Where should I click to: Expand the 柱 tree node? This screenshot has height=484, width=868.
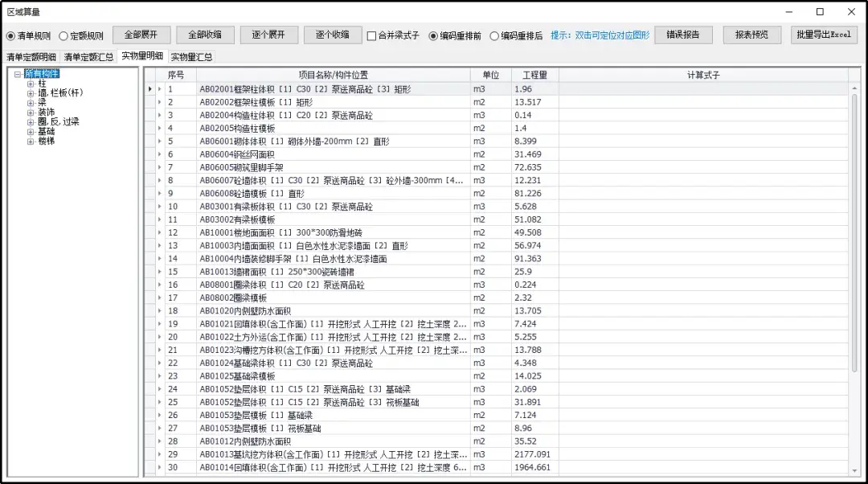31,84
